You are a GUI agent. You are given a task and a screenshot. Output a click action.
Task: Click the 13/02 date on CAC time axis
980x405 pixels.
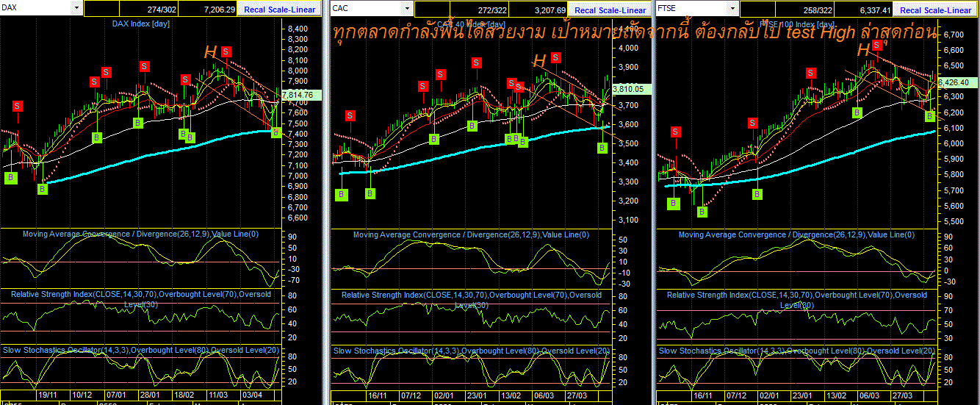(x=511, y=395)
